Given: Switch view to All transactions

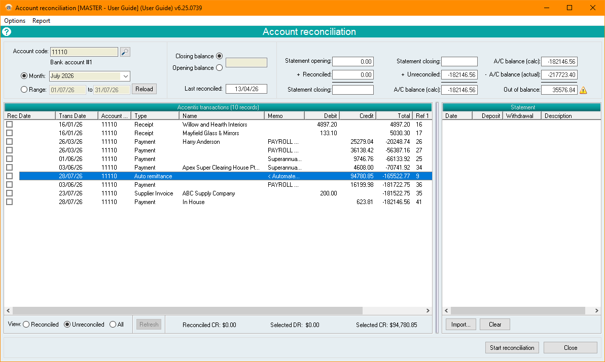Looking at the screenshot, I should [x=113, y=325].
